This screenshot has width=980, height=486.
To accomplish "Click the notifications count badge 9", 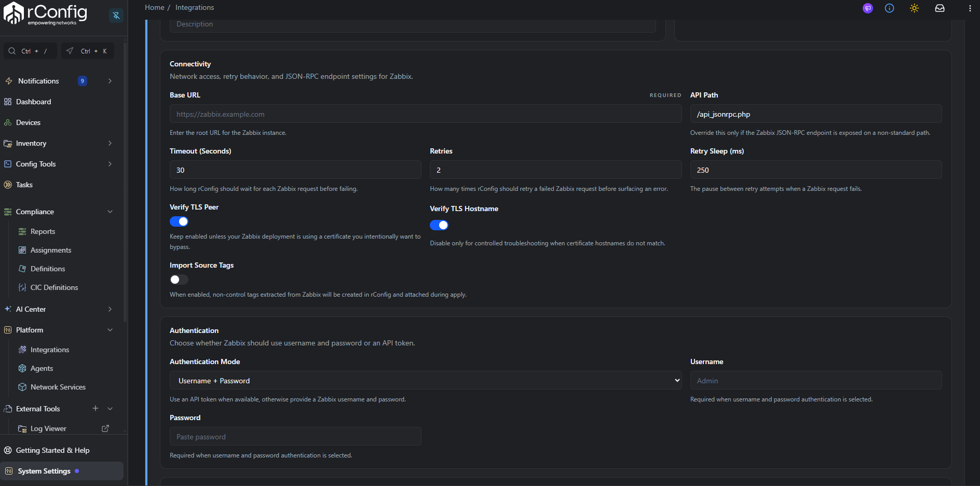I will click(x=83, y=81).
